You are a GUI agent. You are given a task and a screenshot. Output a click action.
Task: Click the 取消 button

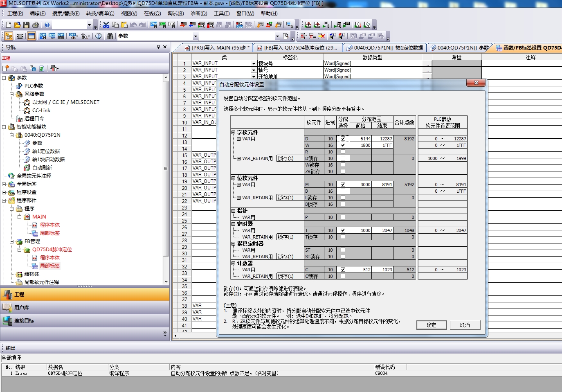[x=465, y=325]
